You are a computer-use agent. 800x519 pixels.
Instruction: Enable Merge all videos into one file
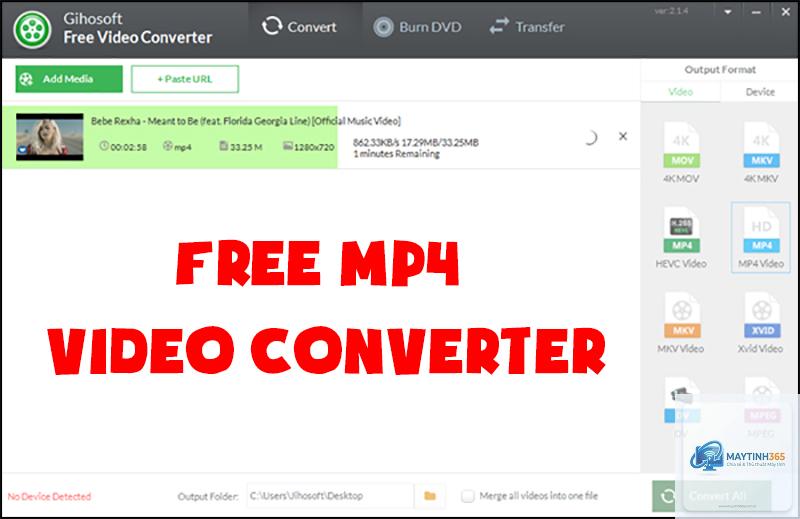point(467,496)
